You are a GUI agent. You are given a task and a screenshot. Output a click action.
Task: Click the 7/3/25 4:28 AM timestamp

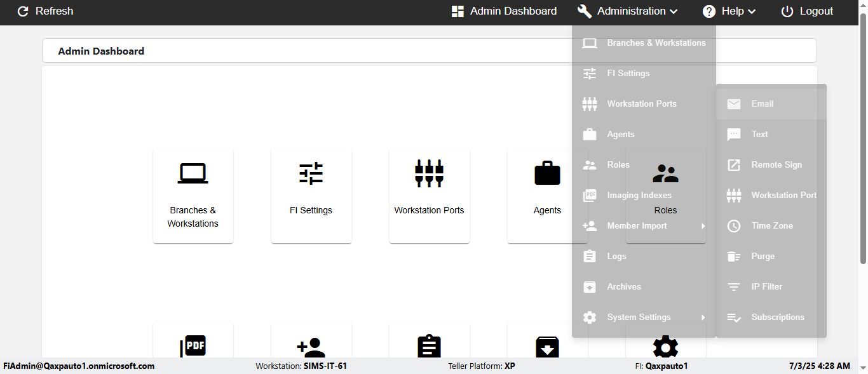click(x=820, y=366)
